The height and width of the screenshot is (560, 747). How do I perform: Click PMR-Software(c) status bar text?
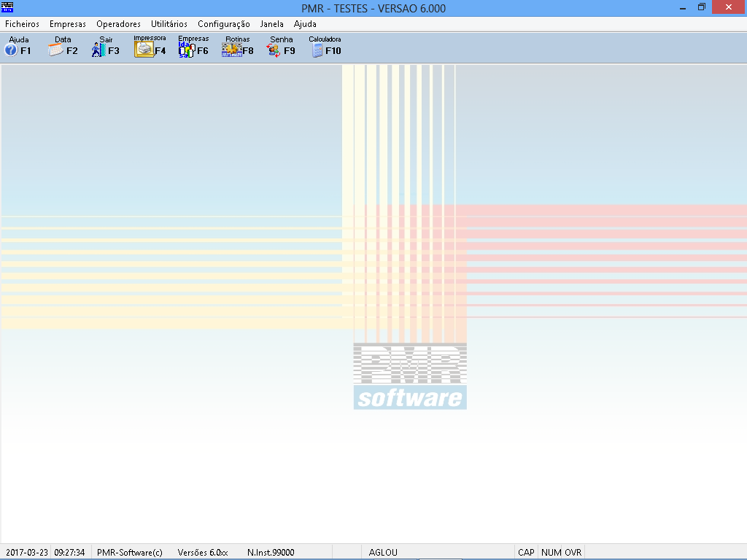(130, 553)
